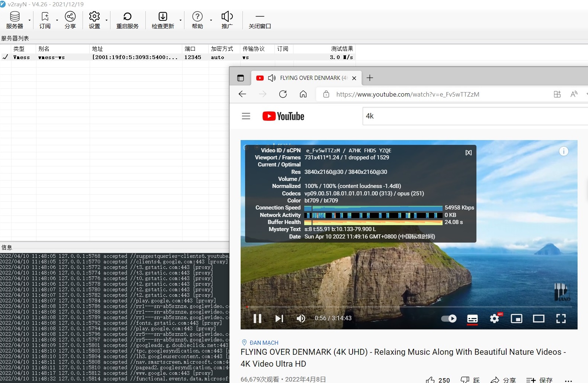
Task: Refresh the YouTube page
Action: click(283, 94)
